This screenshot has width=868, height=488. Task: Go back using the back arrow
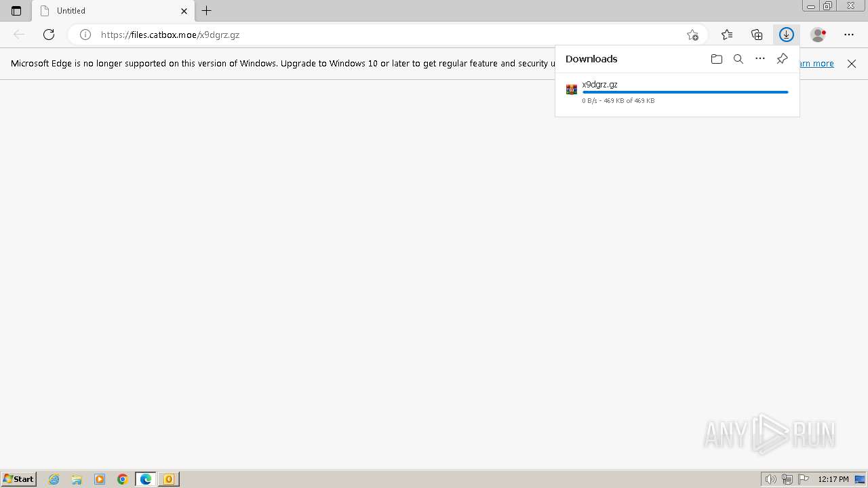click(19, 35)
